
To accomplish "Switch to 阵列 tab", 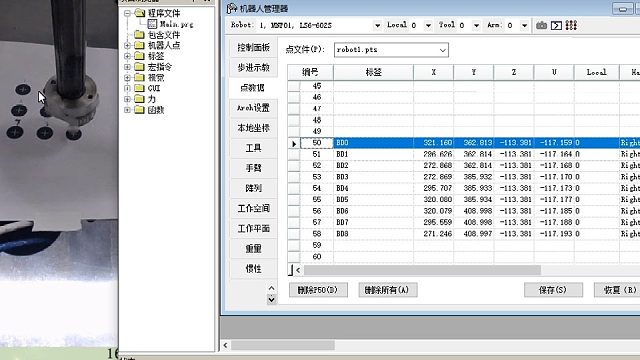I will tap(253, 188).
